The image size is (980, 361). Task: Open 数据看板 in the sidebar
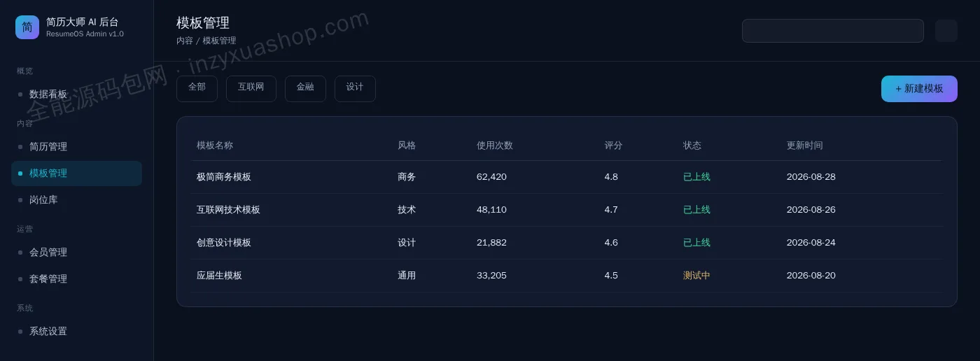tap(76, 94)
